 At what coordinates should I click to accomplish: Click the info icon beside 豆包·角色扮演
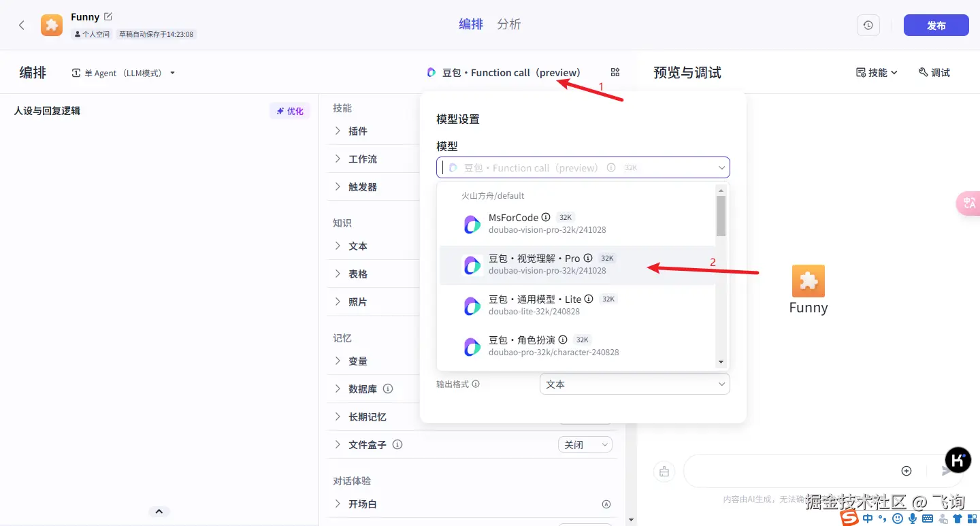(563, 340)
